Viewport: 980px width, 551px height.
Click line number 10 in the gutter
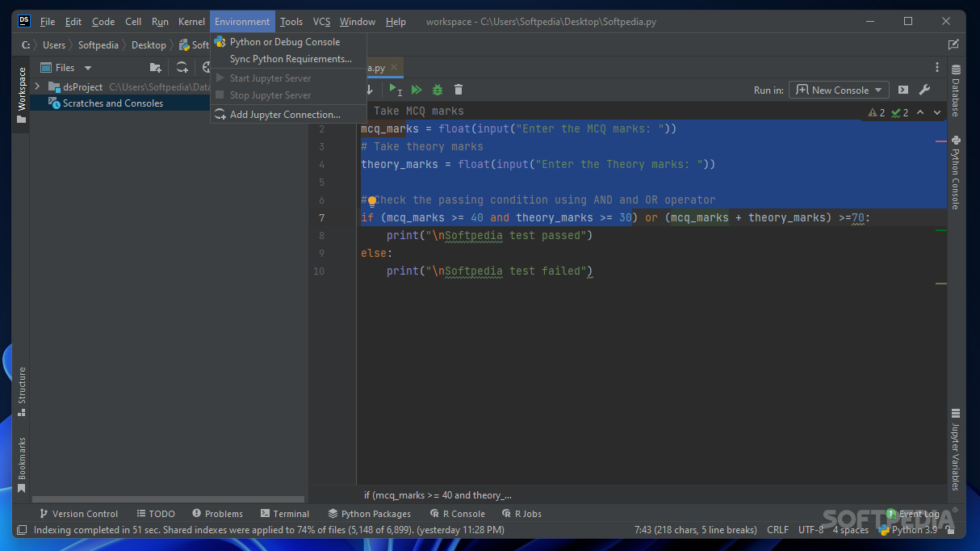pyautogui.click(x=319, y=271)
